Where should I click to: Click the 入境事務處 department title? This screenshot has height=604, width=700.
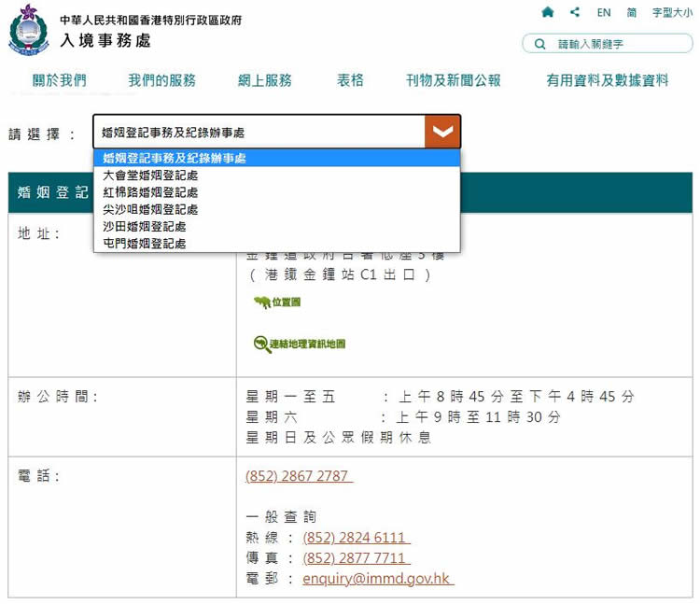(105, 41)
